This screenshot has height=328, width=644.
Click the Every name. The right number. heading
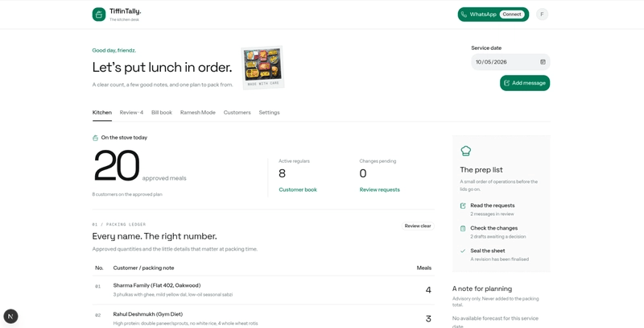[155, 236]
